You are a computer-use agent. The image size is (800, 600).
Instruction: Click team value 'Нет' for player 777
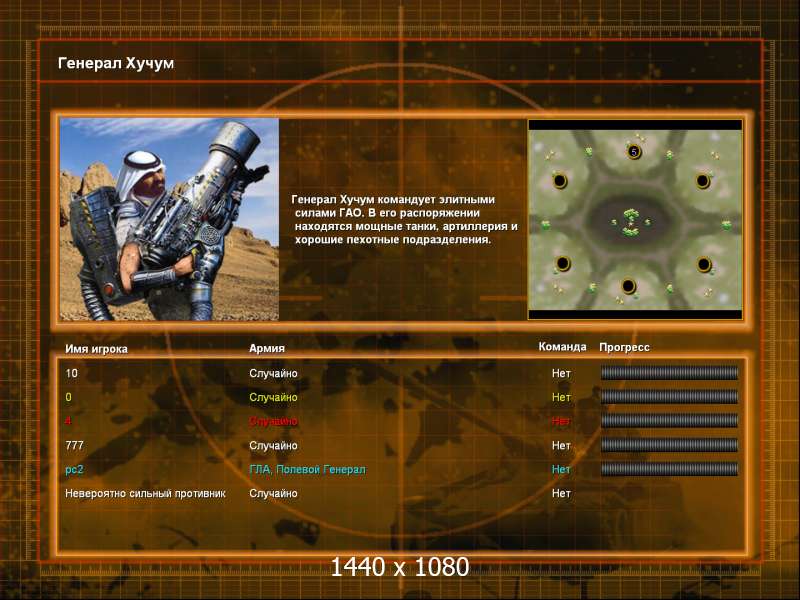(561, 445)
